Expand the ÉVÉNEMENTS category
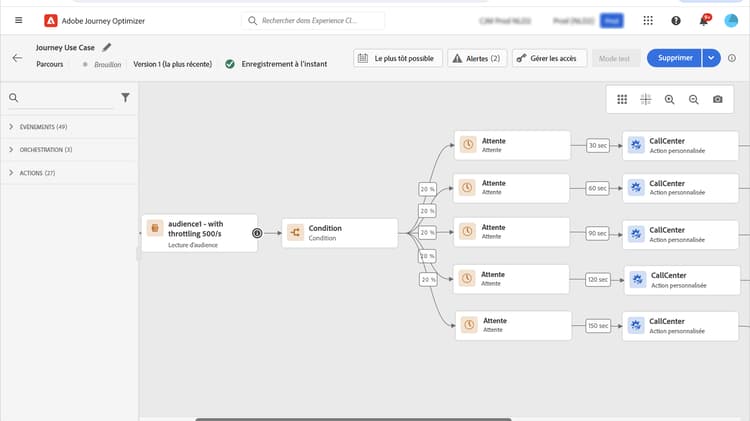The image size is (750, 421). 10,127
